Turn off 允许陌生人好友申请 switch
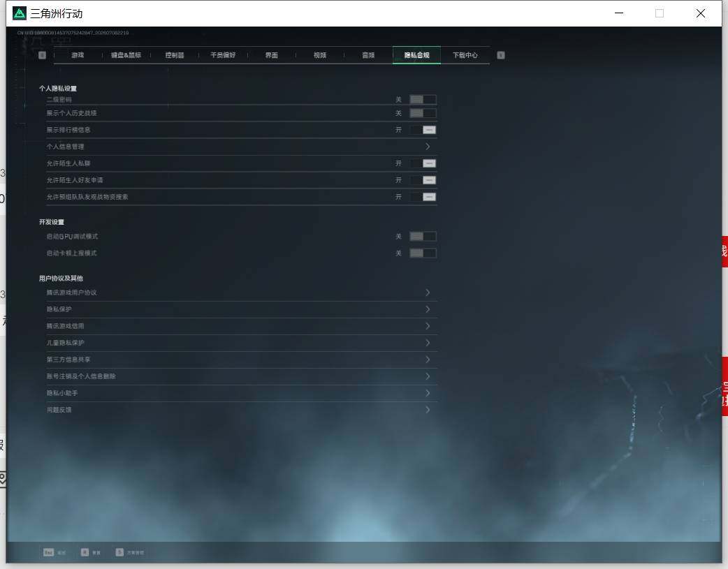The height and width of the screenshot is (569, 728). click(x=423, y=180)
